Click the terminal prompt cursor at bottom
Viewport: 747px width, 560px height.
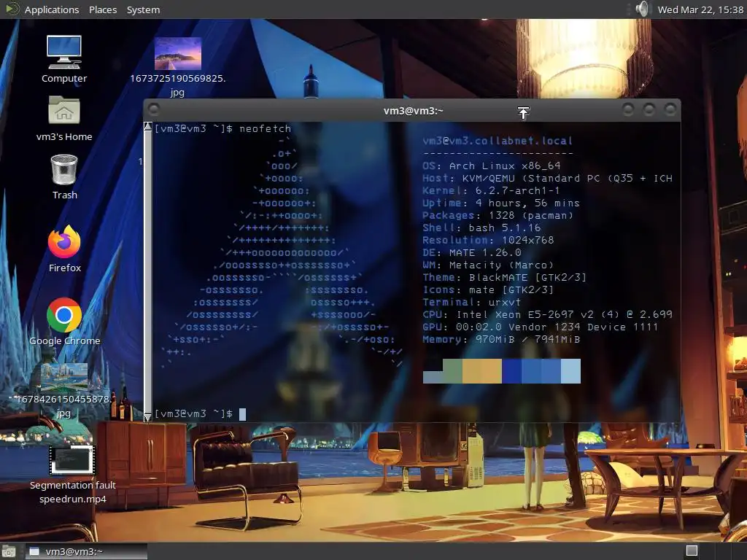coord(242,414)
